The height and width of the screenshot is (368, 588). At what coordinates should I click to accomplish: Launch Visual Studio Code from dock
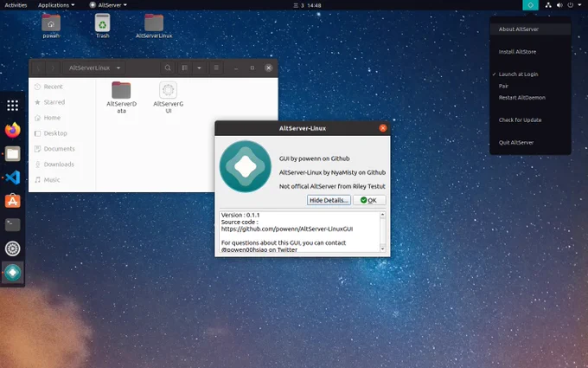click(x=12, y=178)
